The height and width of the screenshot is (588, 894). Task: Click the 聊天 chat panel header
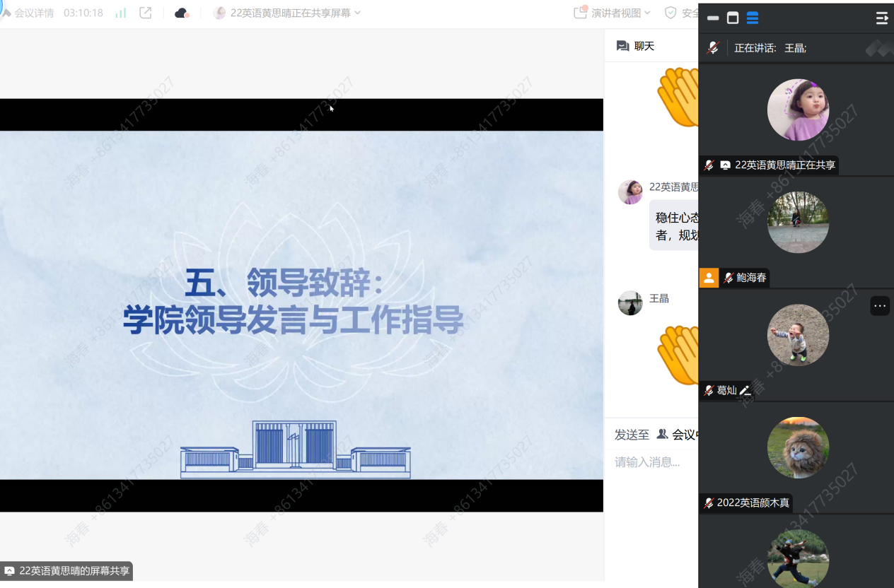point(636,46)
